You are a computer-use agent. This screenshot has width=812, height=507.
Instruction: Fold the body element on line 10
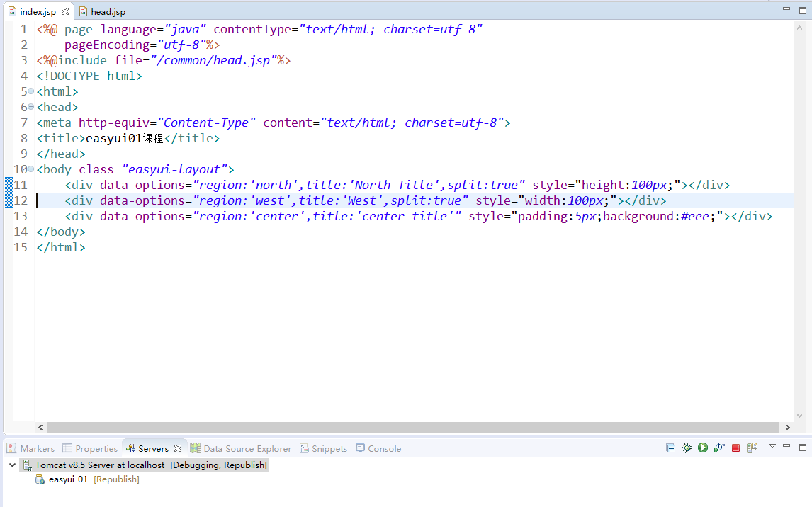(31, 169)
